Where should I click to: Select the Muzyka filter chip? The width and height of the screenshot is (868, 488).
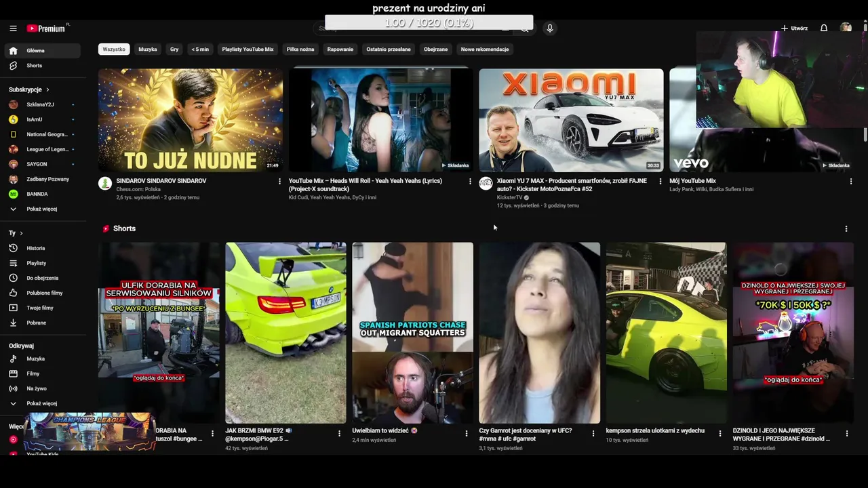[x=148, y=49]
